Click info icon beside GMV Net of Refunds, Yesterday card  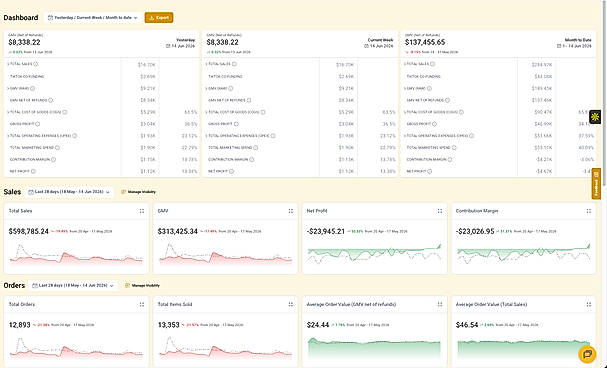[x=51, y=100]
